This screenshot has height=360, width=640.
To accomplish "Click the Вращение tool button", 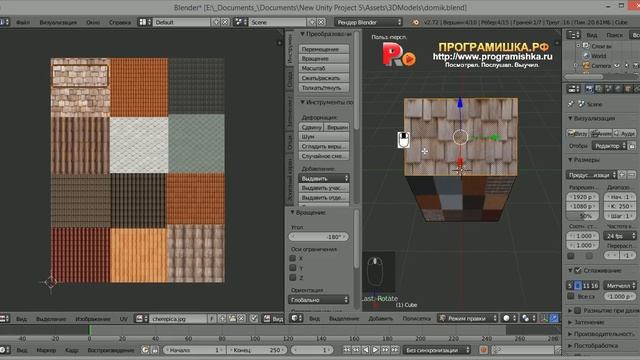I will pos(324,58).
